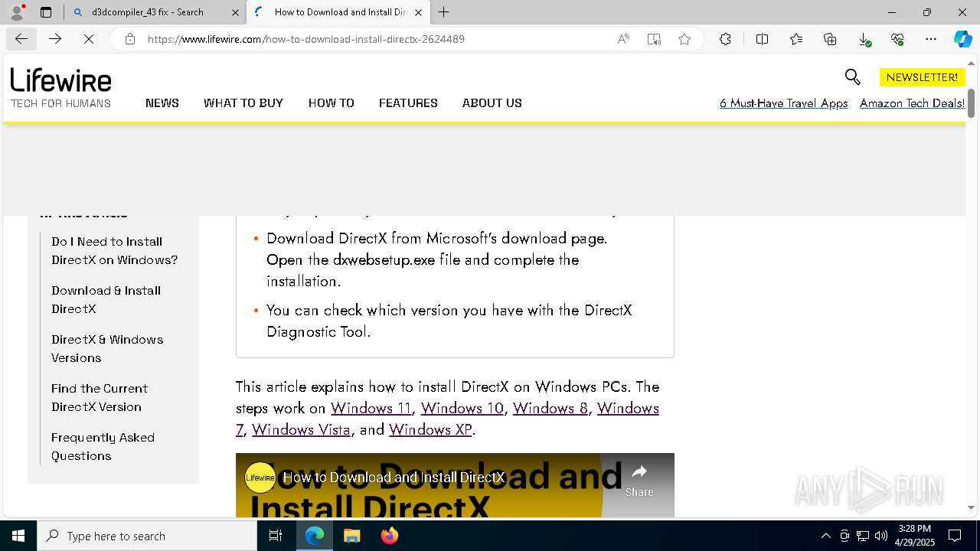Stop loading the page
Viewport: 980px width, 551px height.
[x=89, y=39]
